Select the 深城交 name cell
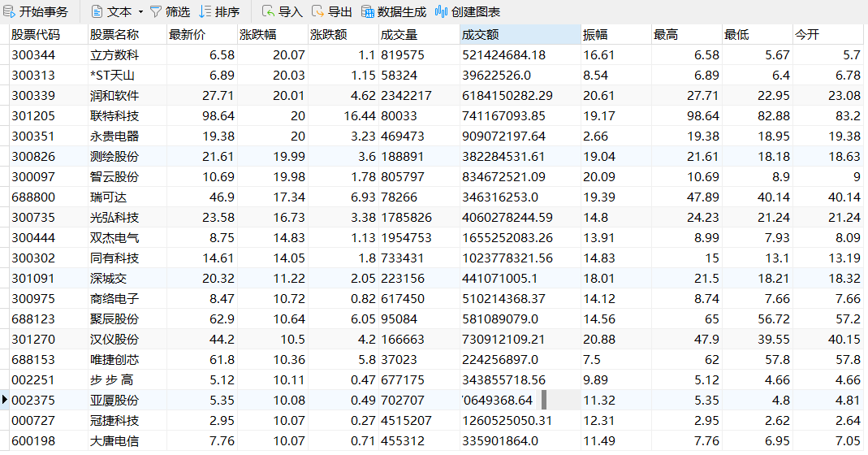This screenshot has height=455, width=868. tap(127, 279)
